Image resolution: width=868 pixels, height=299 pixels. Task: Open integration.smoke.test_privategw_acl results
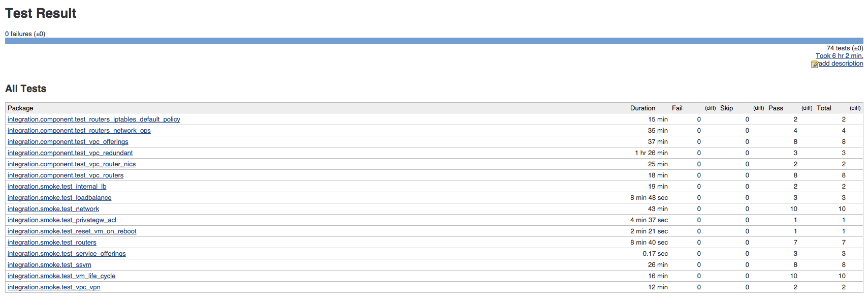click(61, 220)
